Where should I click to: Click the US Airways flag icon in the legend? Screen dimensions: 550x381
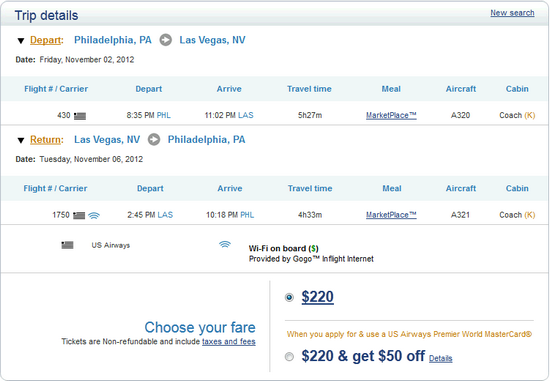pyautogui.click(x=67, y=245)
